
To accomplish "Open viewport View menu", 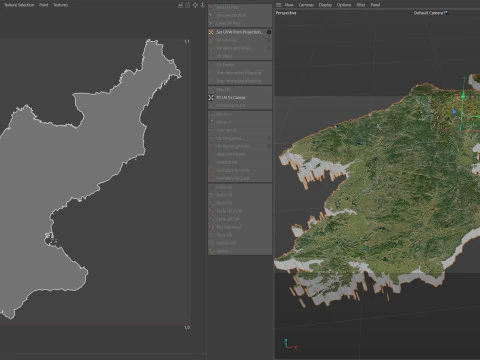I will click(x=289, y=5).
